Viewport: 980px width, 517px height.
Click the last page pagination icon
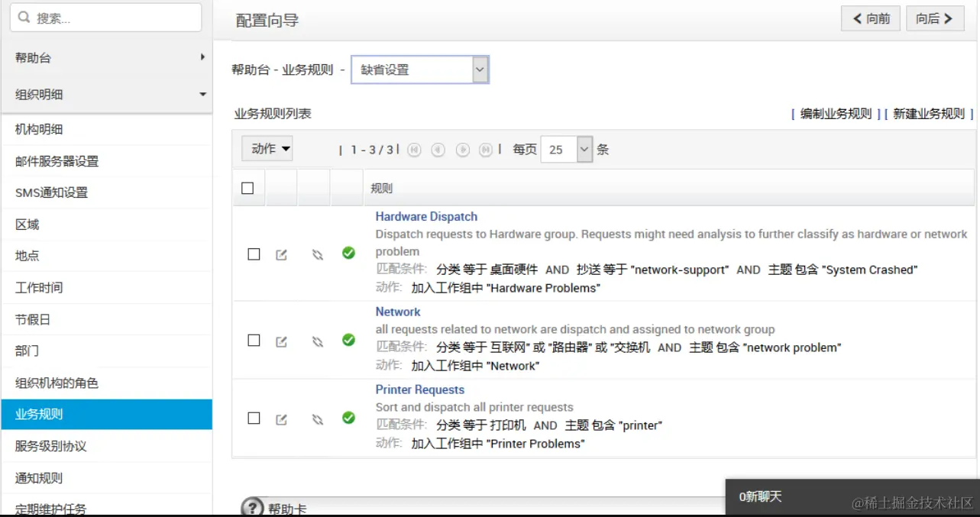click(486, 150)
